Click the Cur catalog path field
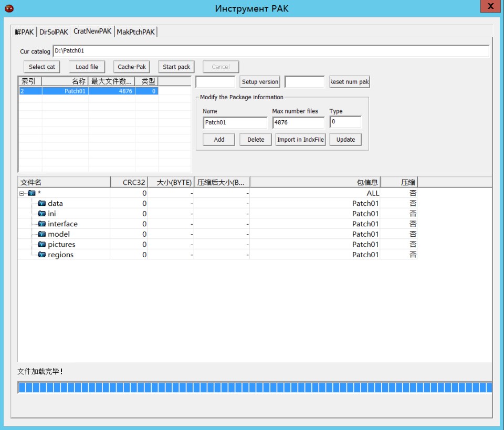 271,51
